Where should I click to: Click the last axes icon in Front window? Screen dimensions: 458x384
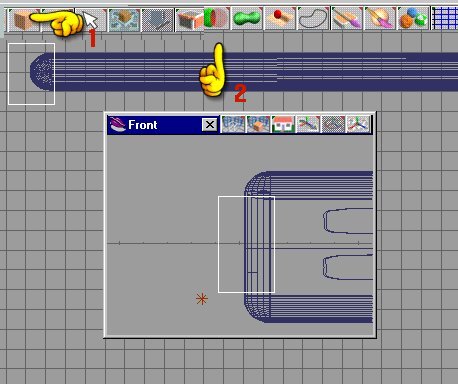(358, 125)
